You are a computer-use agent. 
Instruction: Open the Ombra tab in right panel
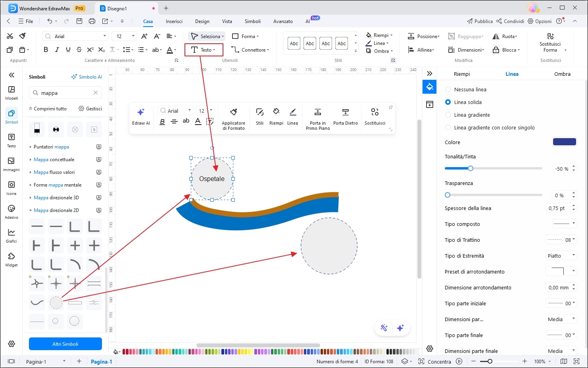(x=562, y=74)
